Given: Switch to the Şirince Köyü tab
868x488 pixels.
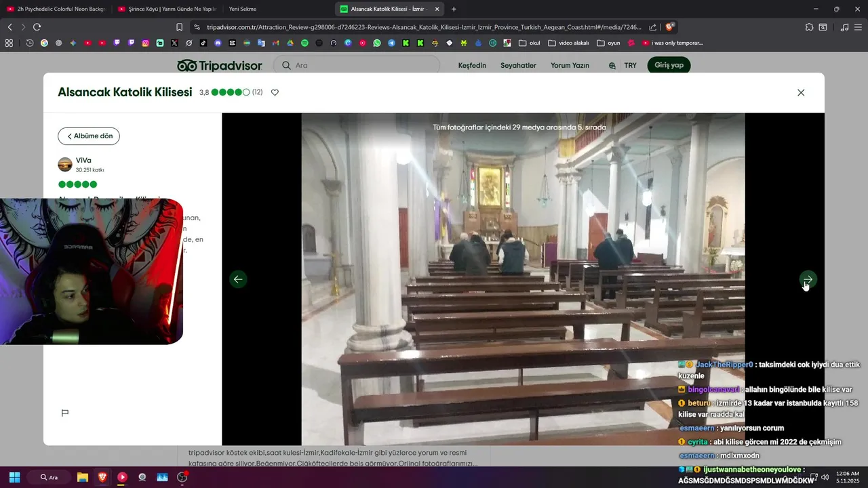Looking at the screenshot, I should (x=166, y=9).
